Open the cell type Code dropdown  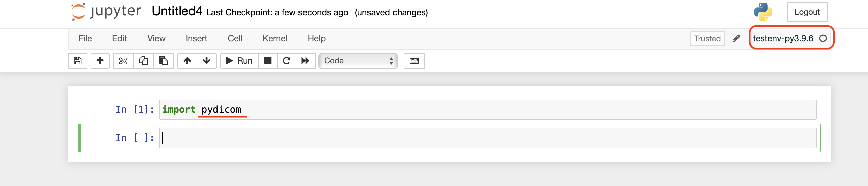pyautogui.click(x=358, y=61)
